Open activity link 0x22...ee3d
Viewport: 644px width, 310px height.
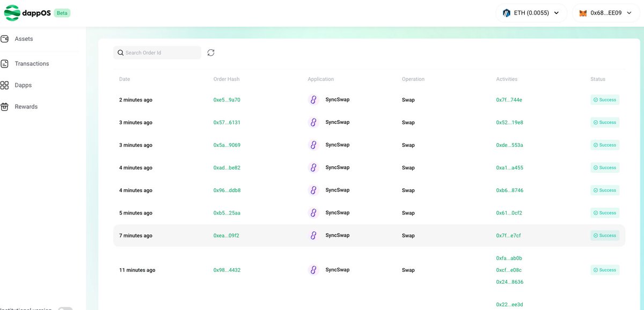(510, 304)
